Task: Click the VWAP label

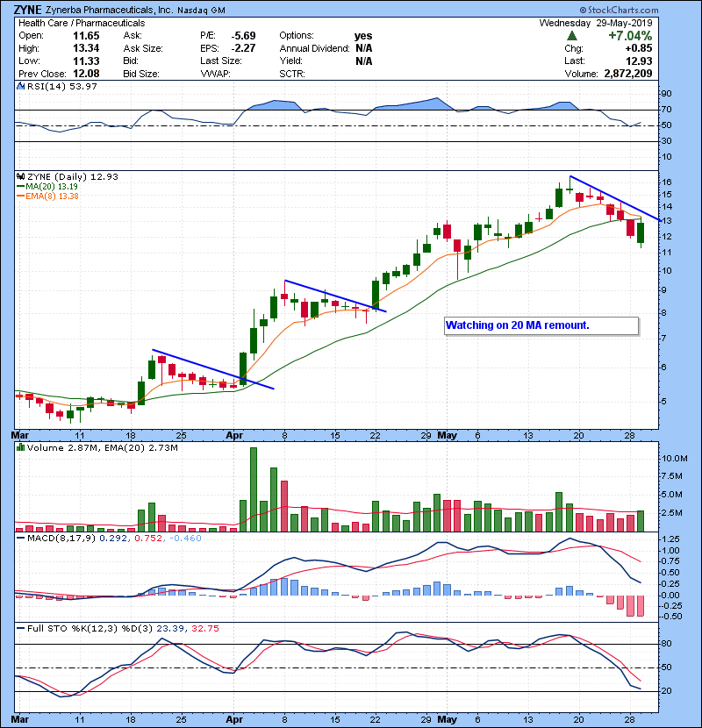Action: [x=215, y=74]
